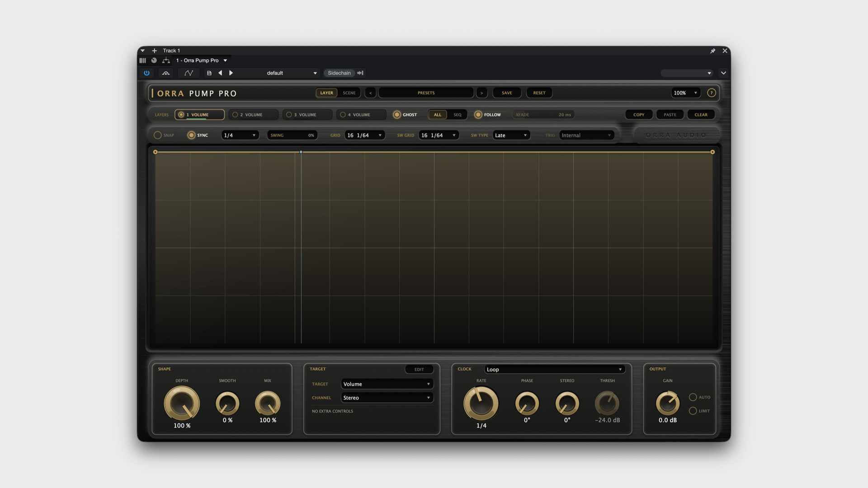This screenshot has width=868, height=488.
Task: Open the GRID 16 1/64 dropdown
Action: pos(365,135)
